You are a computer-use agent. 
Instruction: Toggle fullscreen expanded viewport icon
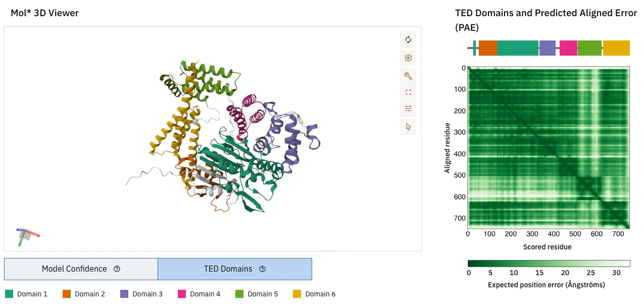click(408, 92)
